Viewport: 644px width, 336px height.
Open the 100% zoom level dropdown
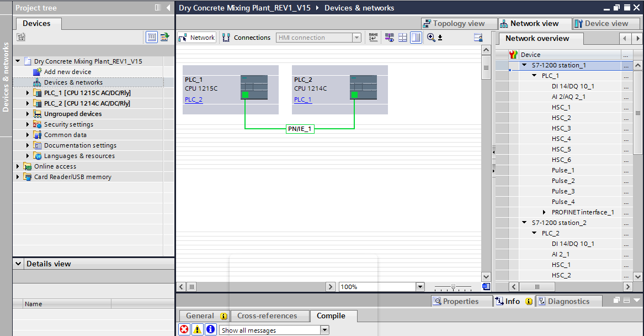[420, 287]
